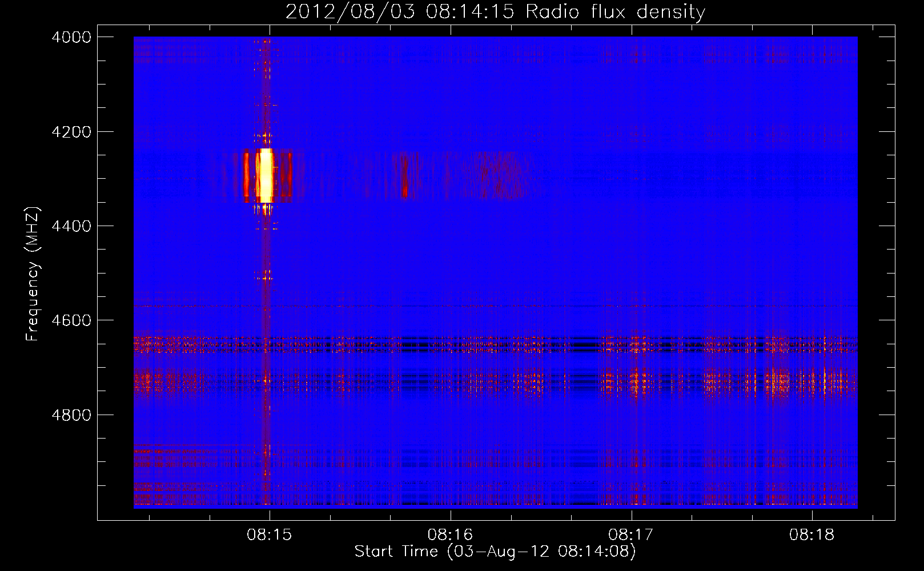Click the "Start Time (03-Aug-12 08:14:08)" label
This screenshot has height=571, width=924.
pos(495,552)
